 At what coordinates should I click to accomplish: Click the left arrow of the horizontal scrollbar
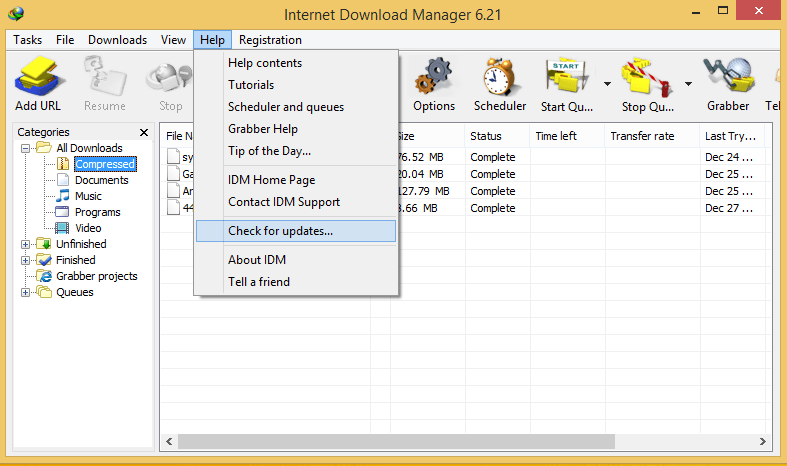[x=169, y=441]
